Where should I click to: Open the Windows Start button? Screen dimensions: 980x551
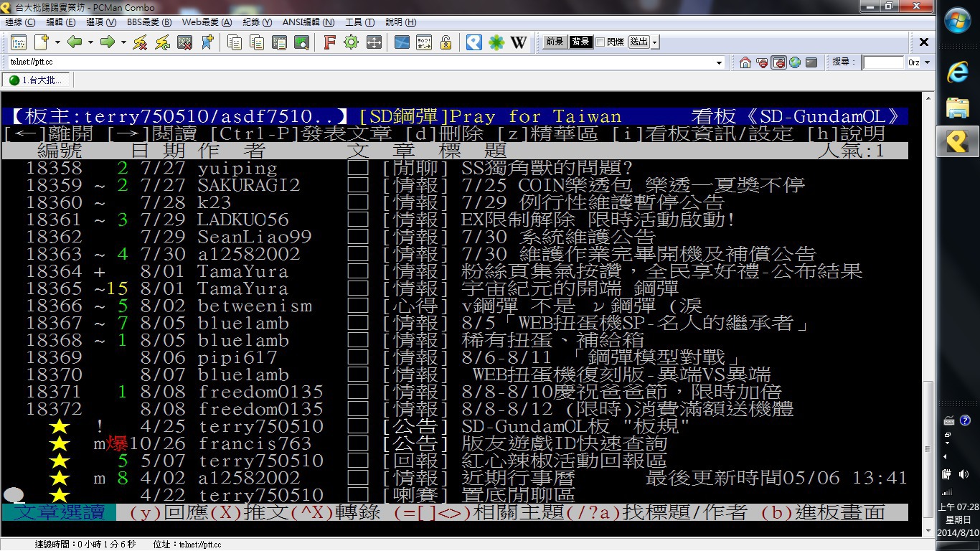tap(958, 21)
